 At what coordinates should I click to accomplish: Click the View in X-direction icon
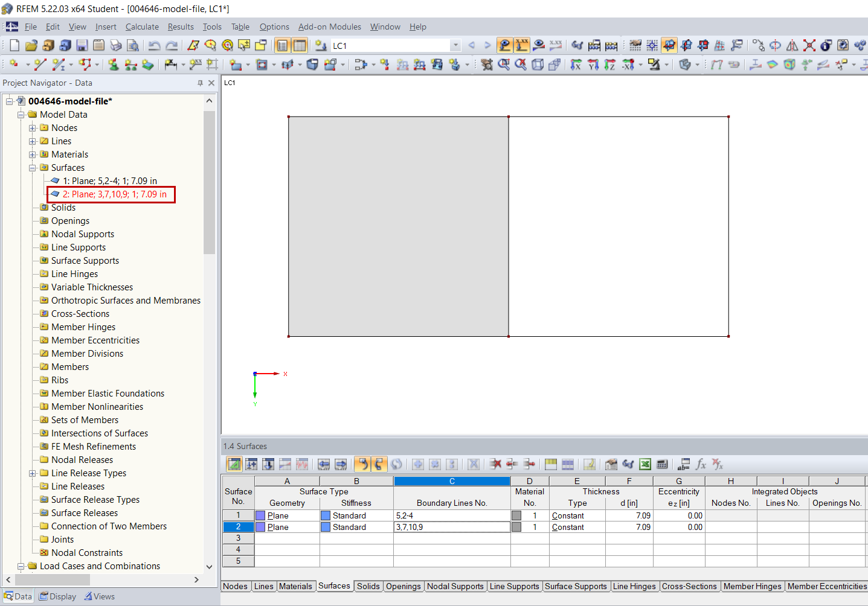[576, 65]
